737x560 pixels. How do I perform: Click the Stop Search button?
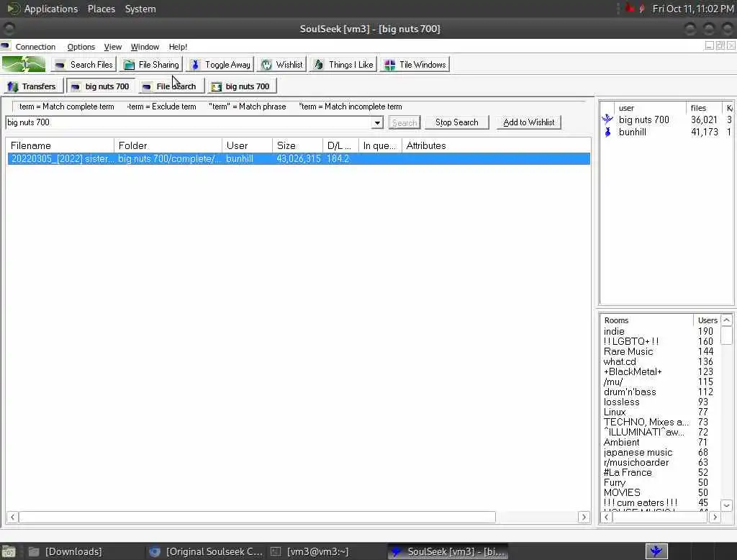pyautogui.click(x=457, y=122)
